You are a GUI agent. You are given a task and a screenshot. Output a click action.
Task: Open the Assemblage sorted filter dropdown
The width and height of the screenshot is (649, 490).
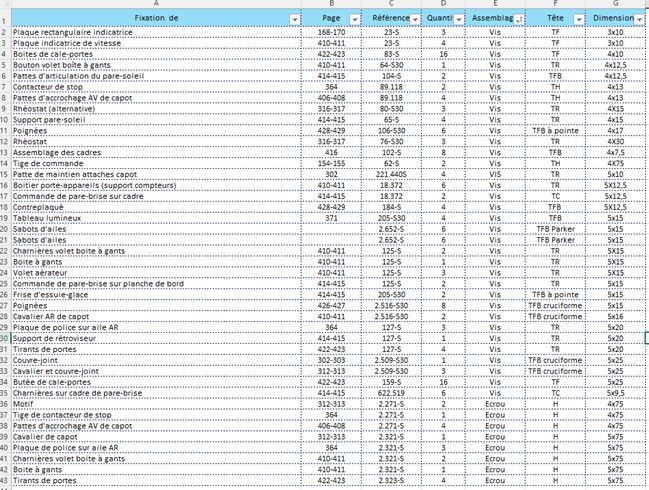click(x=519, y=19)
